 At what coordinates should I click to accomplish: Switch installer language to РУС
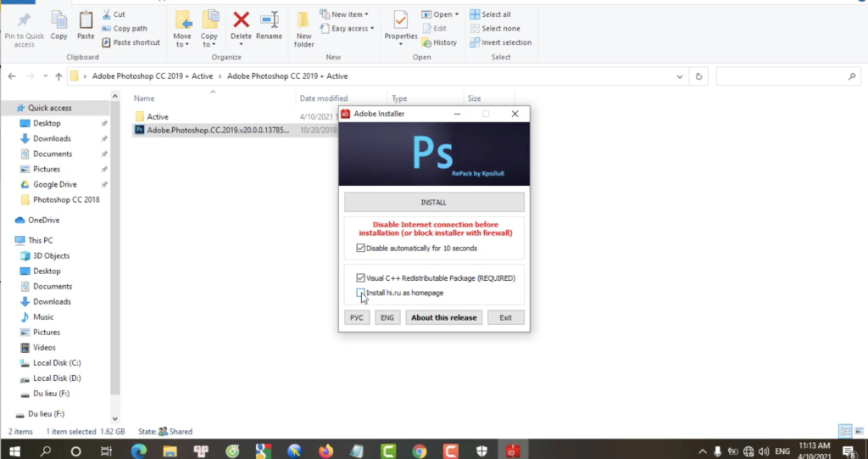click(x=357, y=317)
